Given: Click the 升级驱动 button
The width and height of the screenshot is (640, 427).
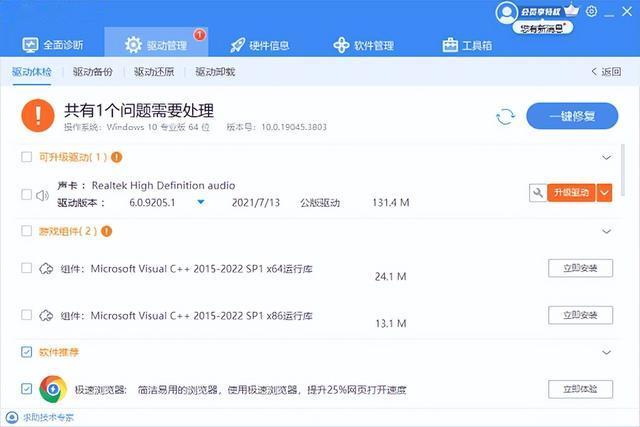Looking at the screenshot, I should tap(571, 193).
